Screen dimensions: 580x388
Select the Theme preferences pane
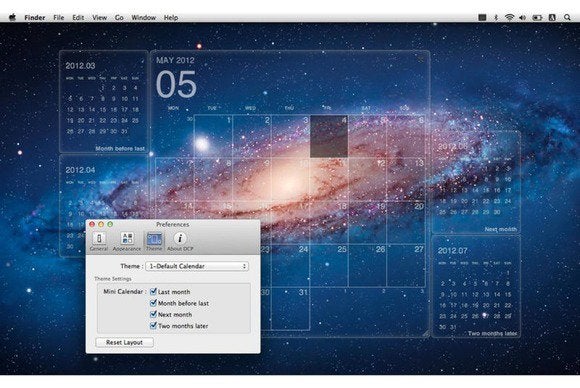pos(154,242)
